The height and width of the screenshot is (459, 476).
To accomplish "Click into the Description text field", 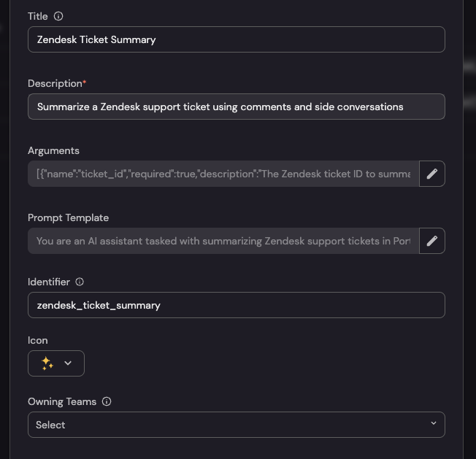I will 236,107.
